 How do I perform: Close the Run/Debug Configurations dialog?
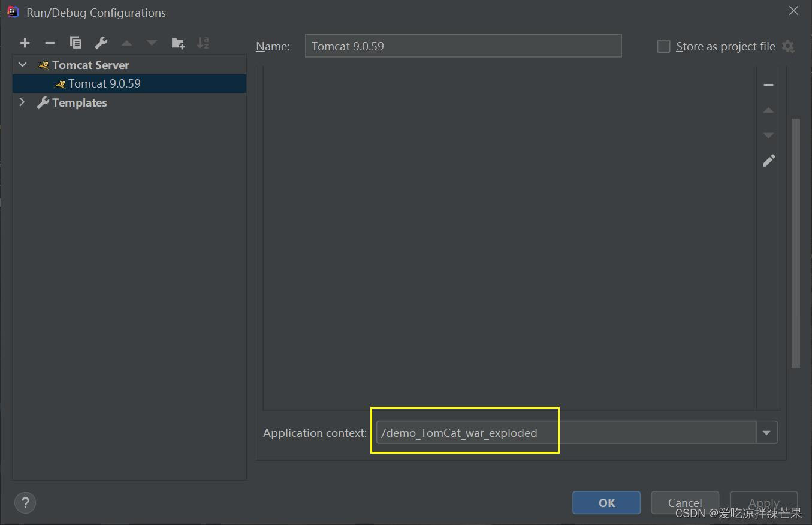point(793,11)
